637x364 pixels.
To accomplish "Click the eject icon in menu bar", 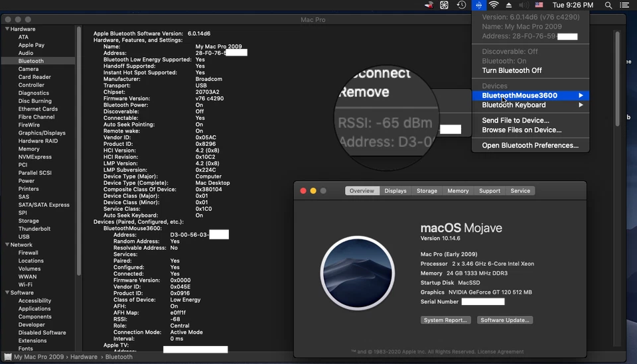I will pyautogui.click(x=509, y=5).
